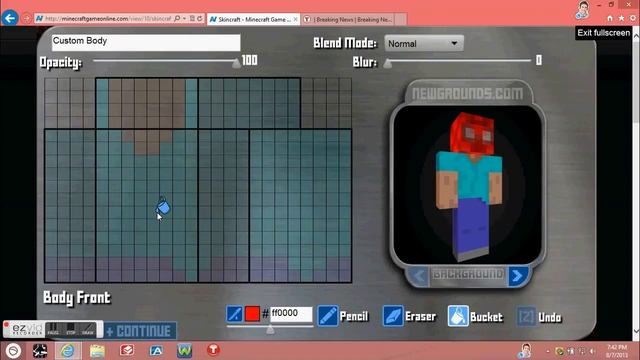Open the address bar dropdown arrow
This screenshot has height=360, width=640.
pos(184,19)
